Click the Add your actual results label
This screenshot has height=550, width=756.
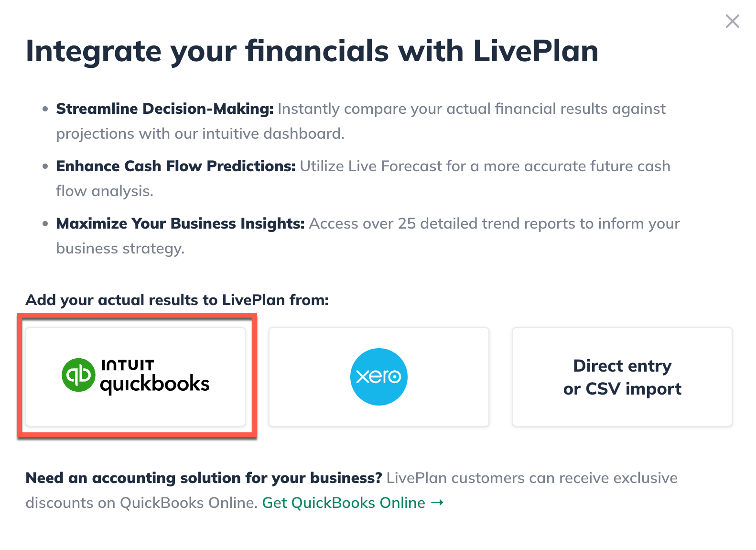[x=177, y=300]
